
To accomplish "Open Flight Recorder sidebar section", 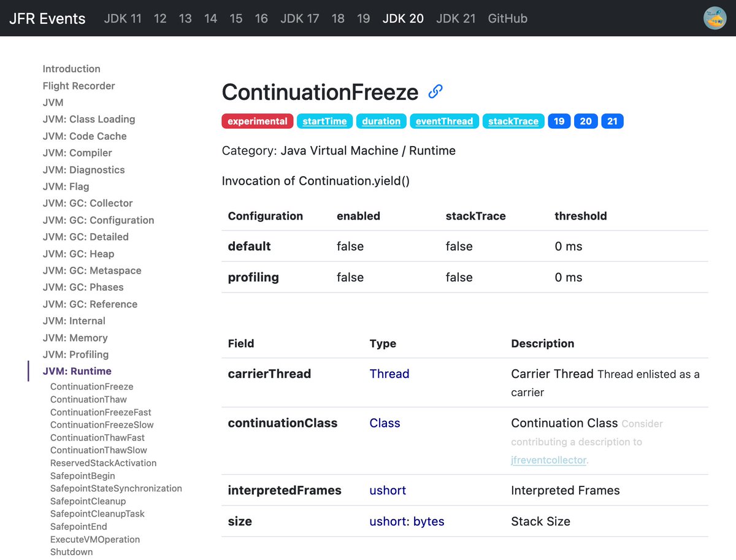I will click(x=79, y=86).
